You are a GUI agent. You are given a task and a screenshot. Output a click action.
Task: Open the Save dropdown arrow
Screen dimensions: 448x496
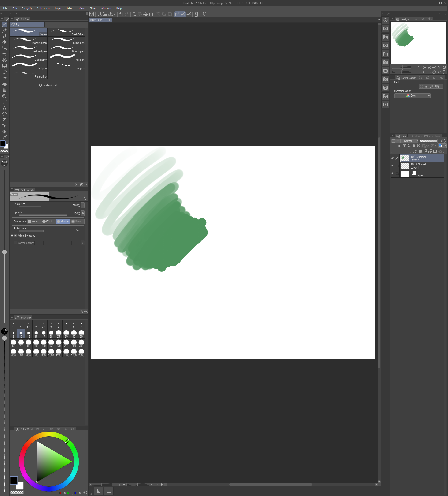[115, 14]
